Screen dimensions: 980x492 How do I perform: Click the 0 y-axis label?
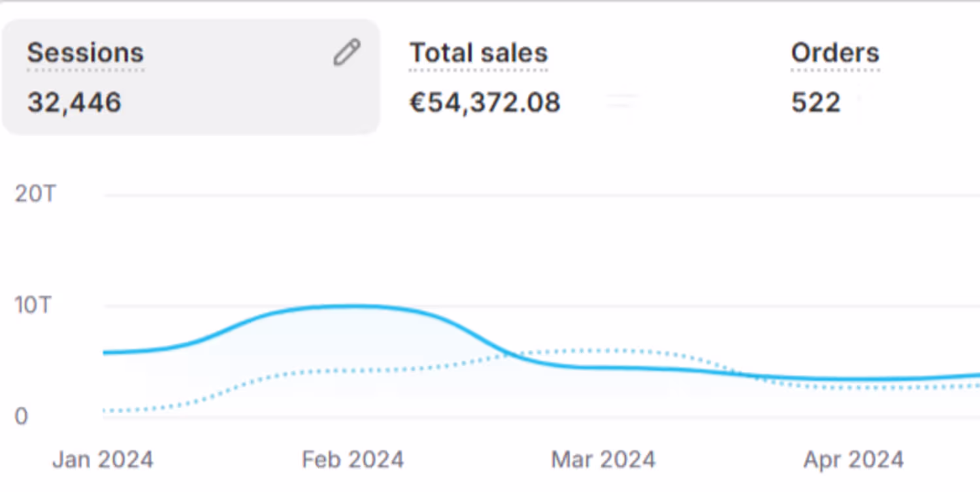click(x=22, y=416)
